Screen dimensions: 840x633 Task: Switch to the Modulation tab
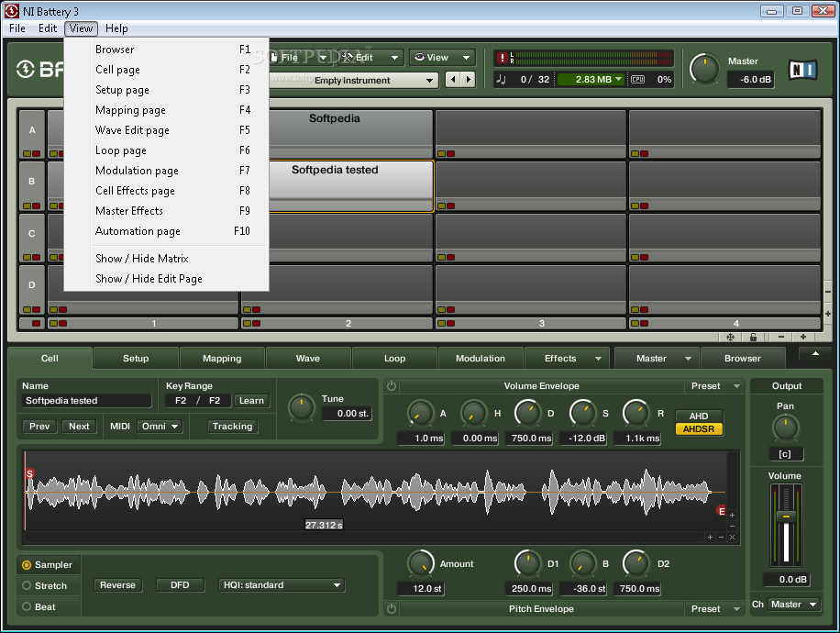(x=481, y=358)
